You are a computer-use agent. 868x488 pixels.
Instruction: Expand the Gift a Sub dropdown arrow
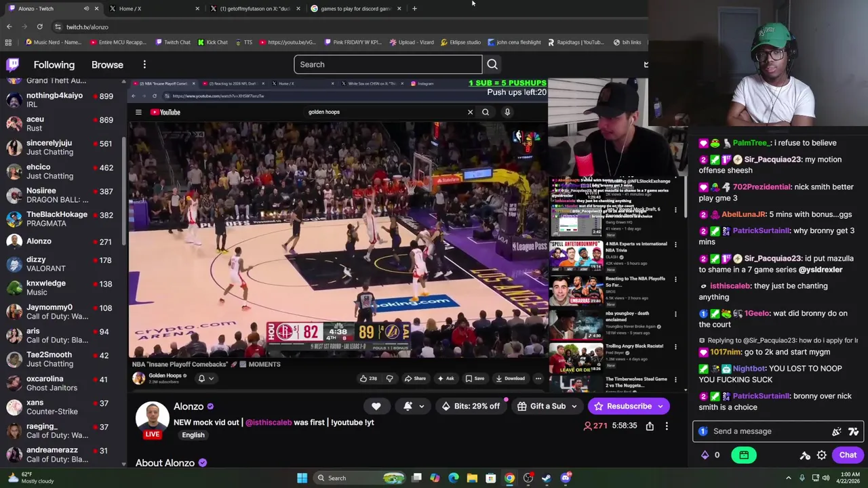point(574,407)
